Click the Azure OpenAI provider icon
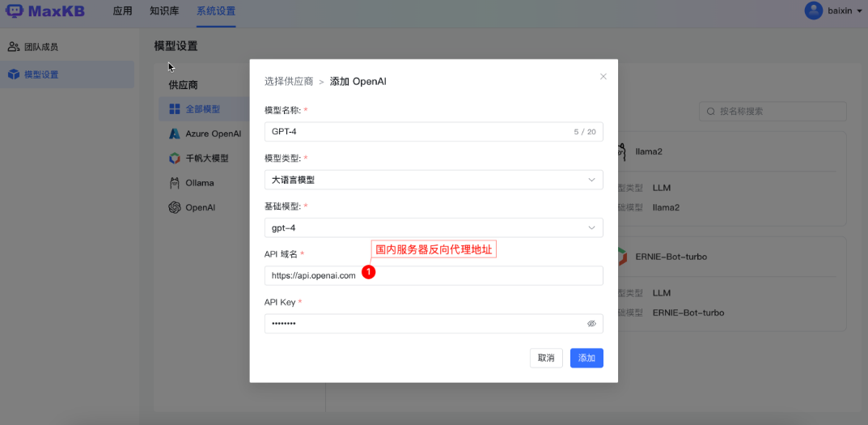The image size is (868, 425). click(x=174, y=134)
